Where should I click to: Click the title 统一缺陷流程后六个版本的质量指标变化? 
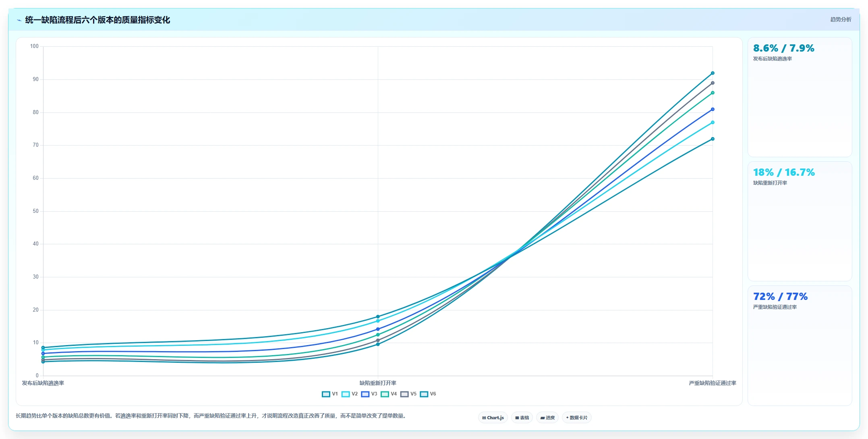pos(97,20)
